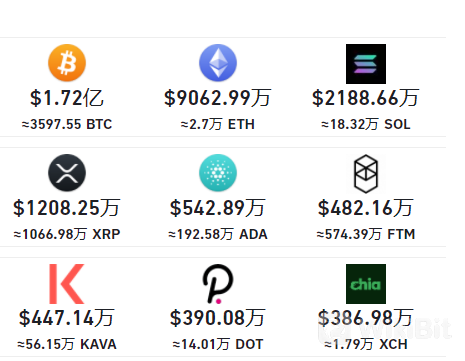
Task: Select the $542.89万 ADA value
Action: [x=218, y=208]
